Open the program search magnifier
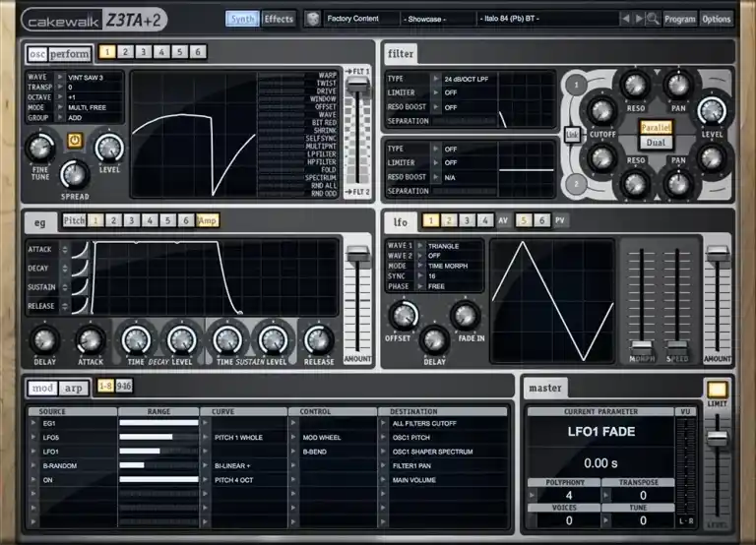Screen dimensions: 756x545 (653, 19)
